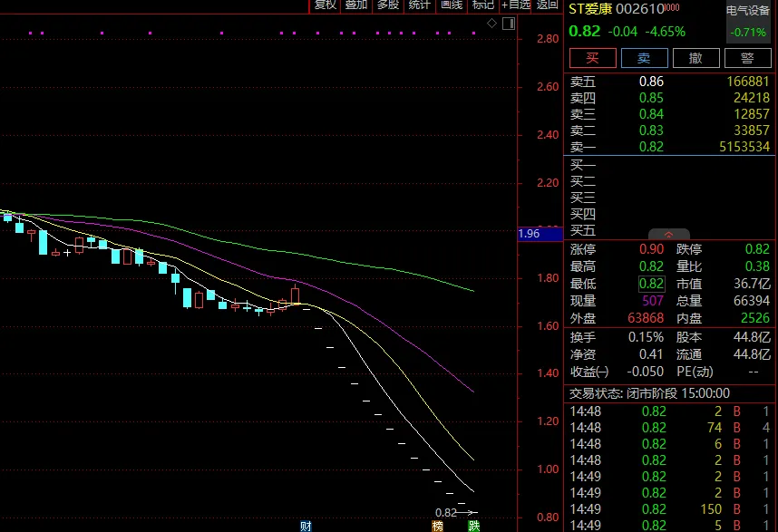Toggle the side panel layout icon
The height and width of the screenshot is (532, 778).
(x=509, y=24)
